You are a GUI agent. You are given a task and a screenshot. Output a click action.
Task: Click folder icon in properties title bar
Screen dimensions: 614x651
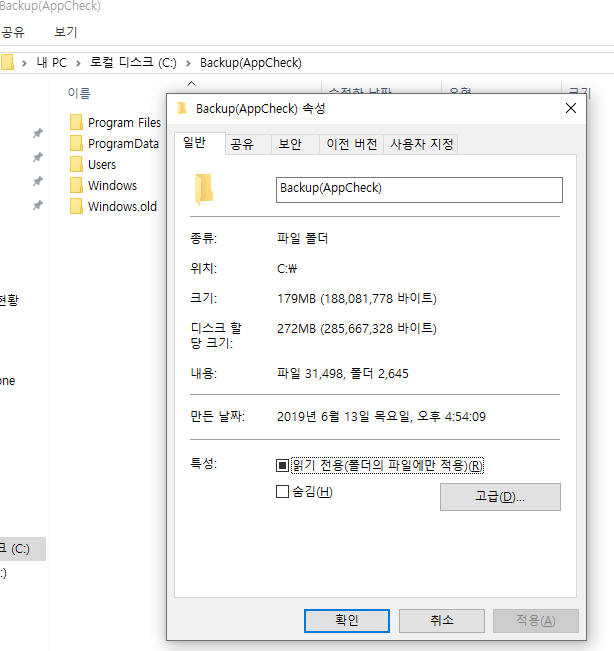(x=182, y=108)
